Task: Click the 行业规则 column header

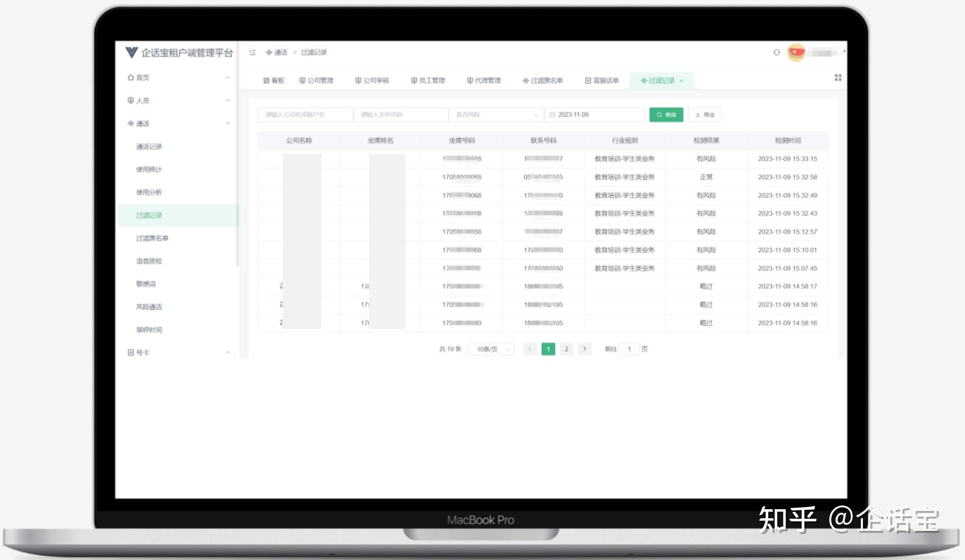Action: (625, 141)
